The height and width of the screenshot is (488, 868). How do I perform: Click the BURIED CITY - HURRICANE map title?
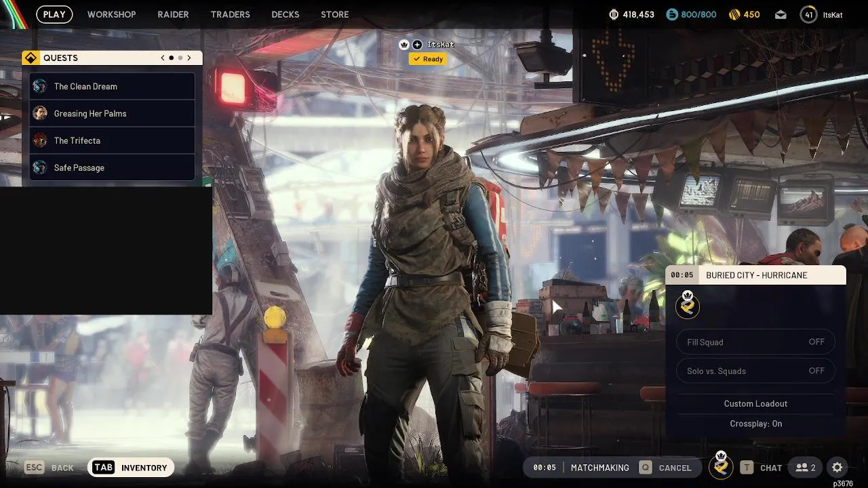point(757,275)
